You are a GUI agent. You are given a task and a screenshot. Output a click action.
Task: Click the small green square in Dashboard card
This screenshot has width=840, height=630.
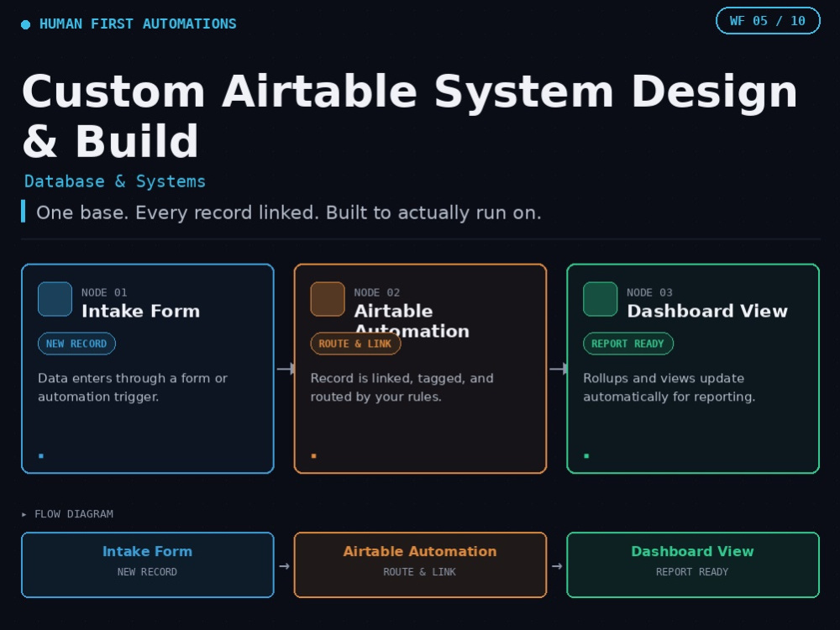(586, 456)
